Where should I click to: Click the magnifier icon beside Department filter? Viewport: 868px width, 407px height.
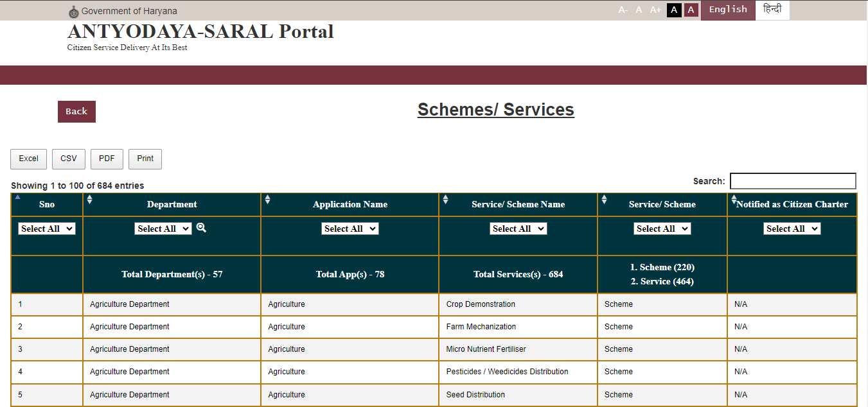(x=201, y=227)
